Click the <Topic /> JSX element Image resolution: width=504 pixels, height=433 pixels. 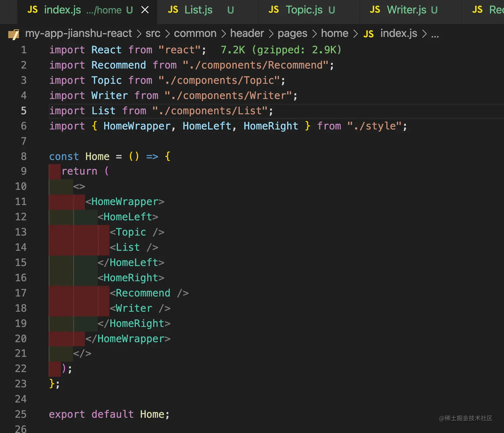[x=137, y=232]
